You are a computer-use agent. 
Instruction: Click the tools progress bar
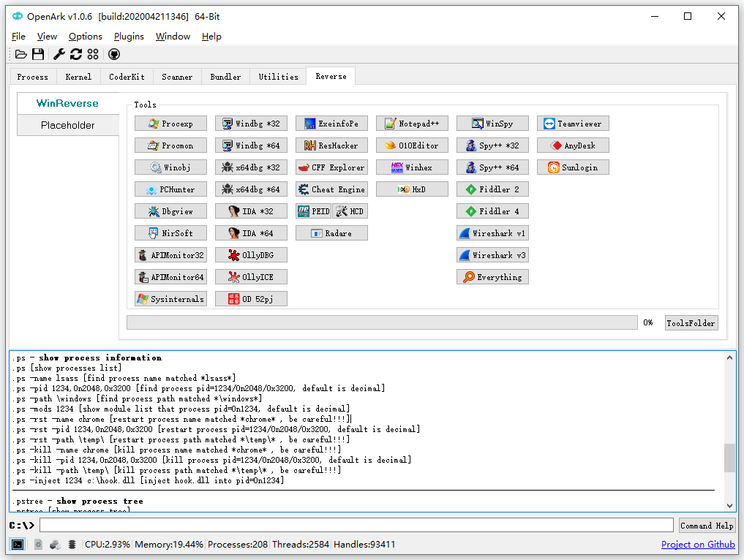(382, 322)
